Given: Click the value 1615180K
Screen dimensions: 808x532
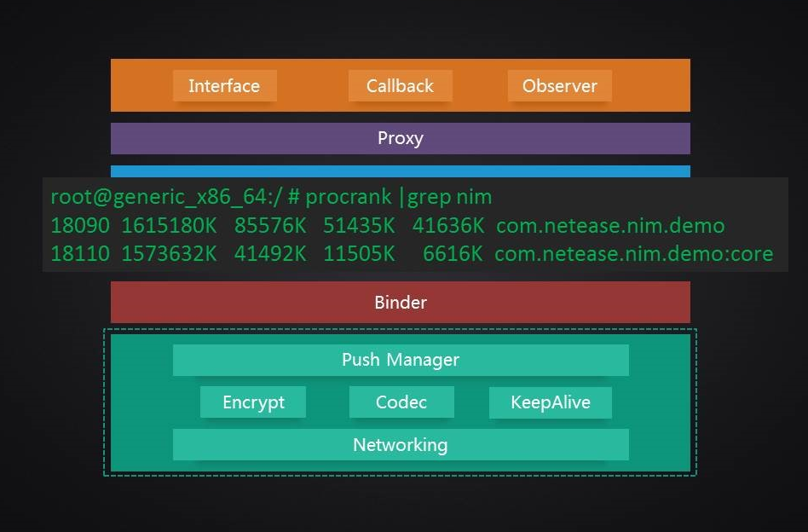Looking at the screenshot, I should [x=169, y=226].
